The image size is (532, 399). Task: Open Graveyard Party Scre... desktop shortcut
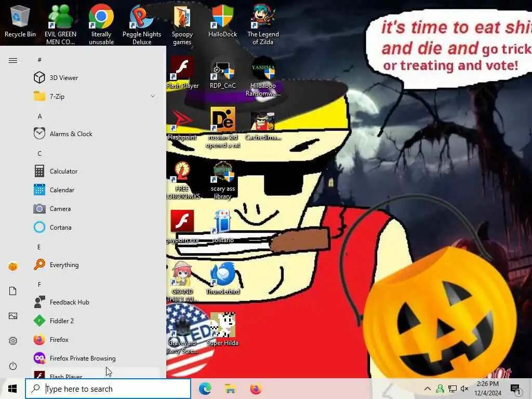(182, 333)
